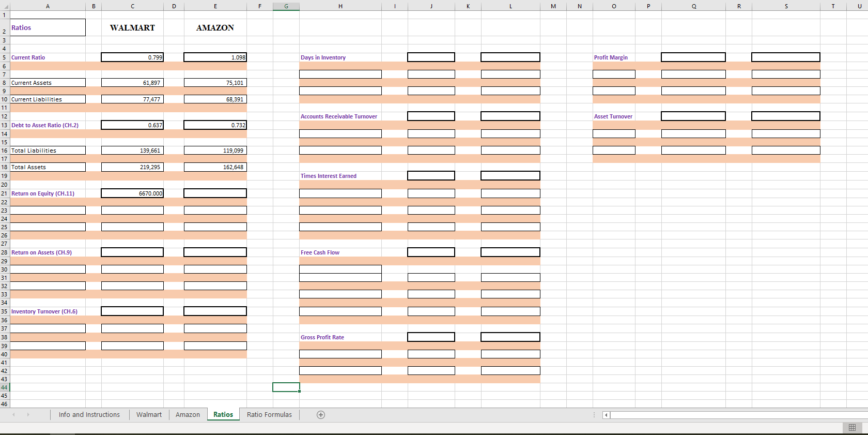Select the cell containing 6670.000

tap(132, 193)
